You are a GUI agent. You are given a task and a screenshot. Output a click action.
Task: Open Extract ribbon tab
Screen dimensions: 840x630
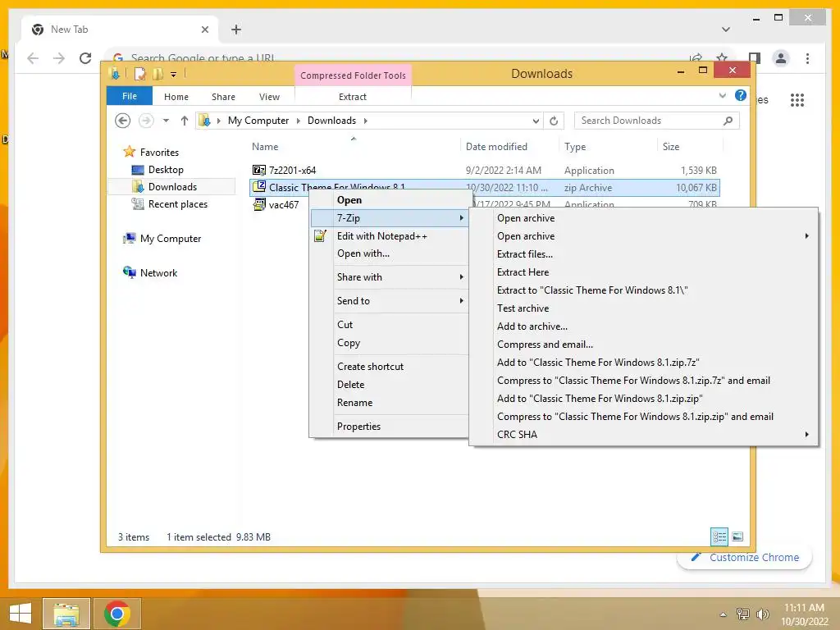click(353, 97)
